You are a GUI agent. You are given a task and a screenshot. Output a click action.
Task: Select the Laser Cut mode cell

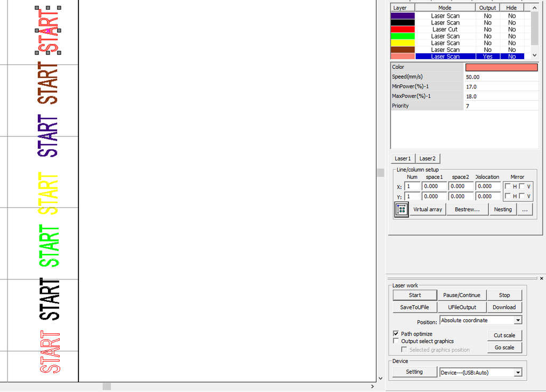coord(445,29)
